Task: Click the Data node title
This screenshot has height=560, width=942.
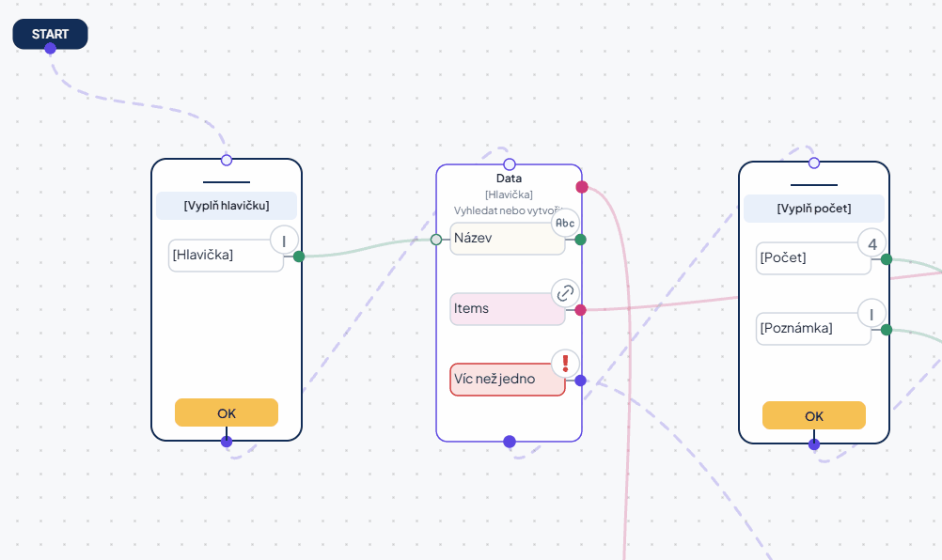Action: [x=509, y=179]
